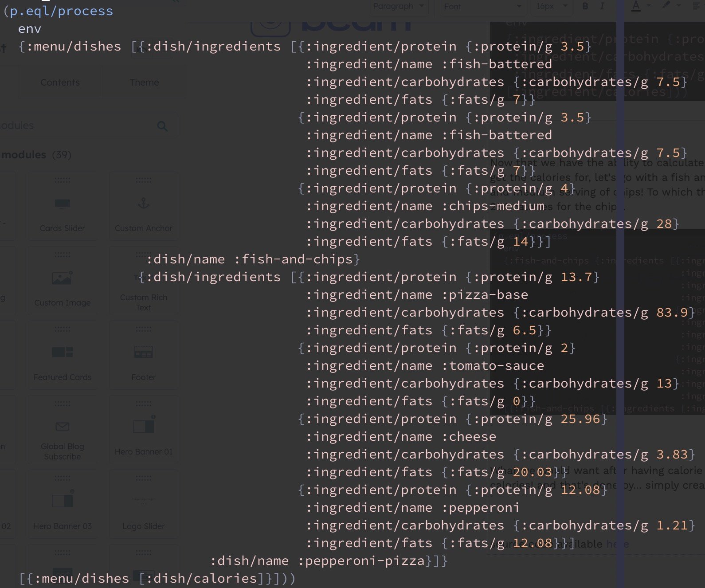
Task: Select the Hero Banner 01 module
Action: [x=144, y=430]
